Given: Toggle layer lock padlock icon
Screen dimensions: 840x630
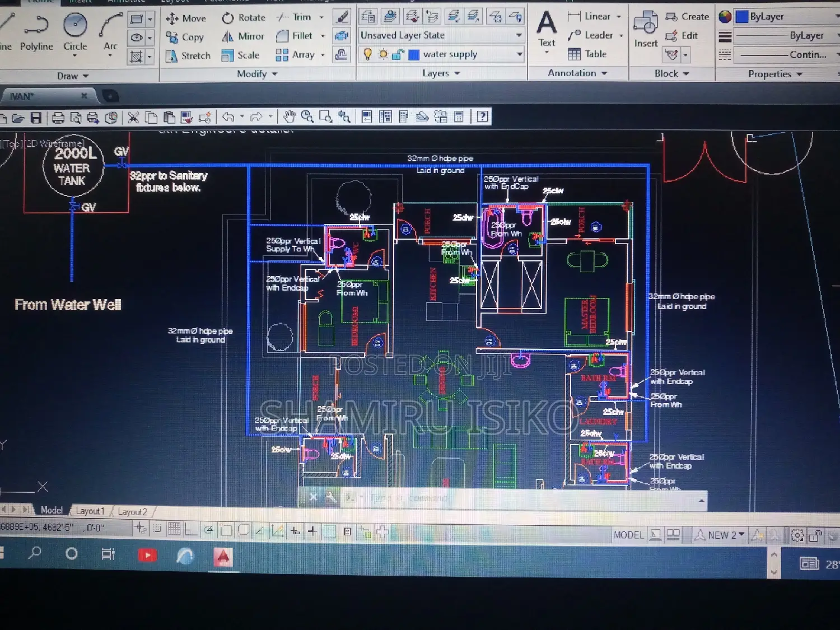Looking at the screenshot, I should click(x=397, y=54).
